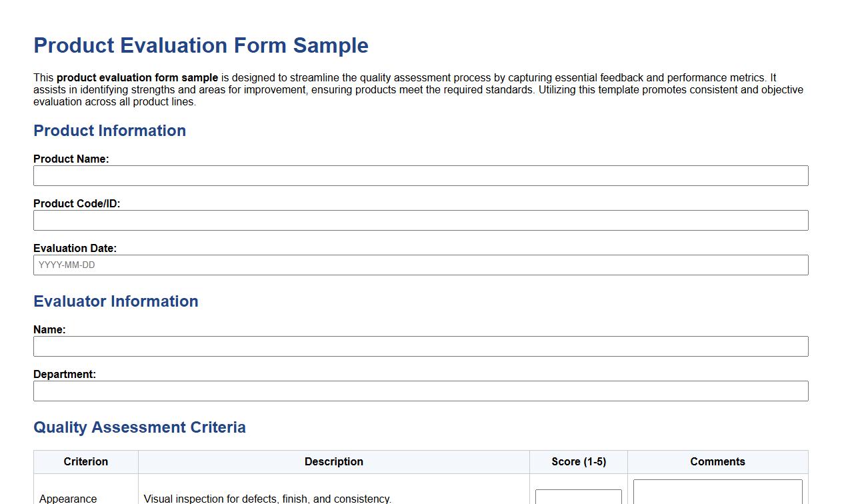Click the introductory paragraph text
Image resolution: width=842 pixels, height=504 pixels.
click(400, 89)
